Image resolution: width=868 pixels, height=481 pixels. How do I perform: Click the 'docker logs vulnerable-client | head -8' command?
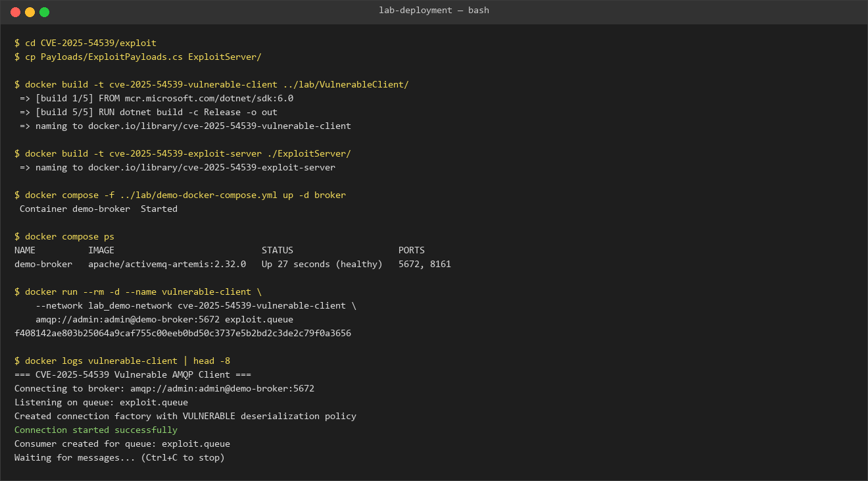tap(122, 361)
